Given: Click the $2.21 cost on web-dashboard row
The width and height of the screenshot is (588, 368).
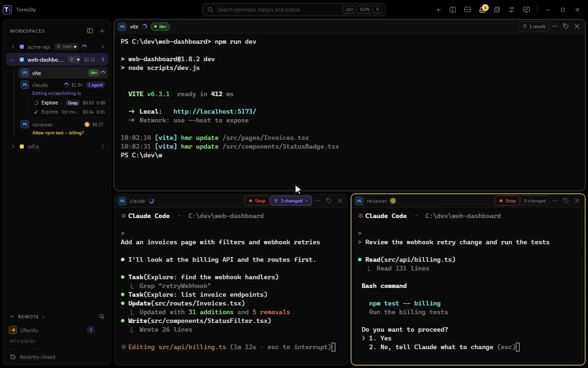Looking at the screenshot, I should (x=90, y=59).
